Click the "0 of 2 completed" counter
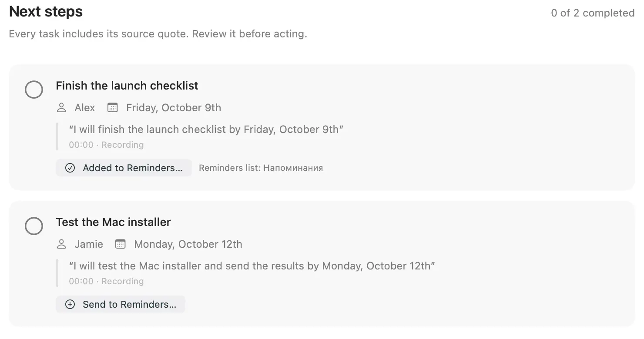644x339 pixels. pos(593,13)
